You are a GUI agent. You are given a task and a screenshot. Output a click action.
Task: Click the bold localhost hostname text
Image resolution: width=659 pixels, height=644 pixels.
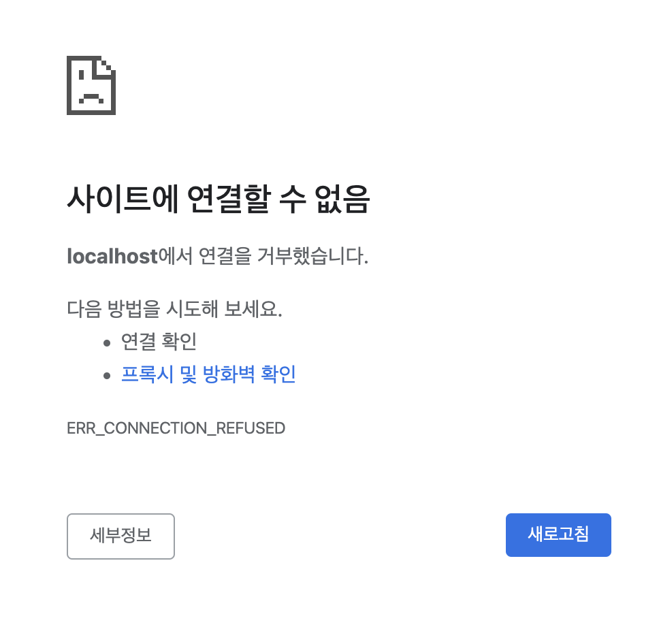coord(112,256)
